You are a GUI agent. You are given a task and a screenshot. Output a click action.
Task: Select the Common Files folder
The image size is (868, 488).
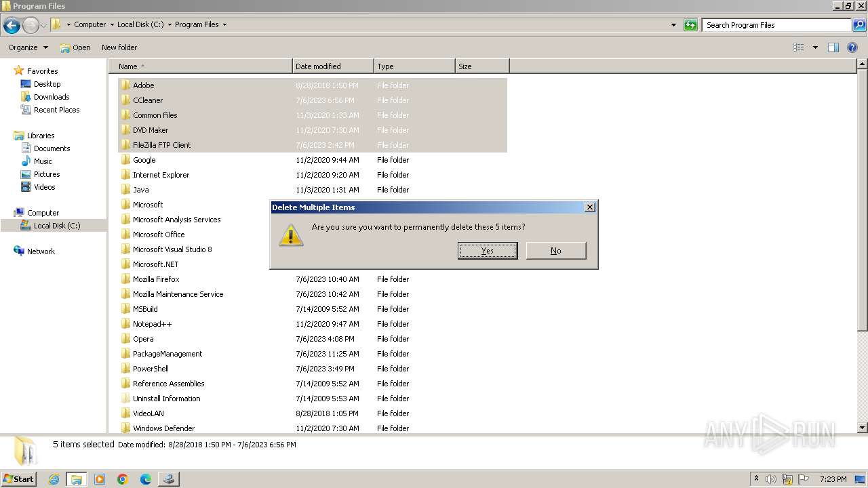pyautogui.click(x=155, y=115)
